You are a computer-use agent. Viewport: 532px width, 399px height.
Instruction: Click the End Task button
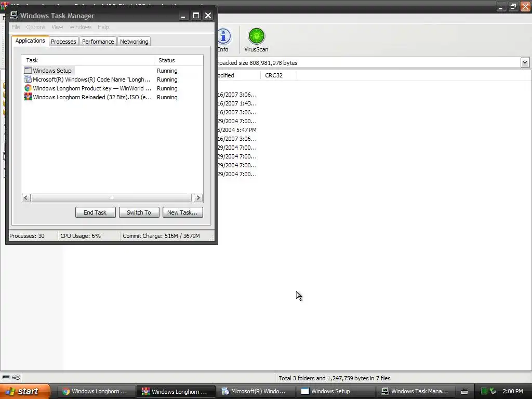pos(96,212)
